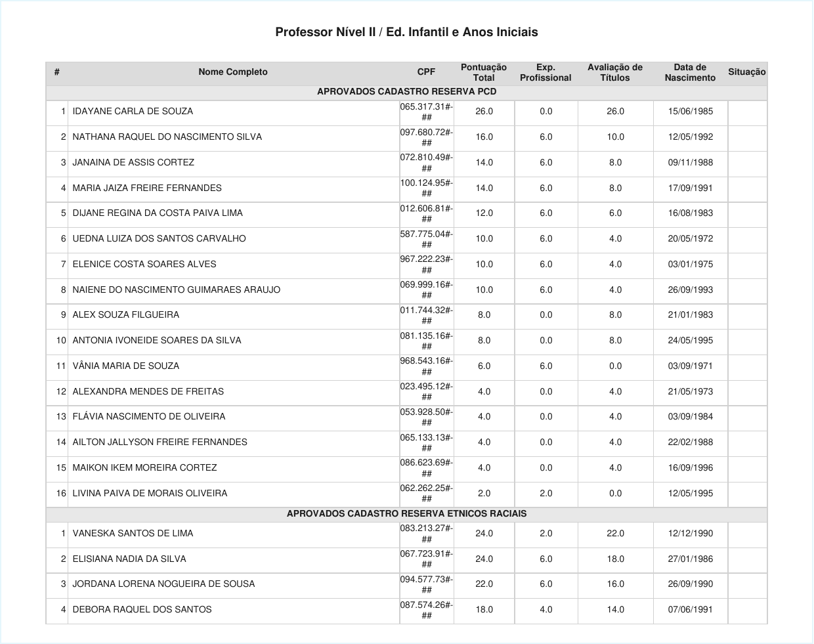Click total score 26.0 for Idayane Carla

(x=484, y=112)
